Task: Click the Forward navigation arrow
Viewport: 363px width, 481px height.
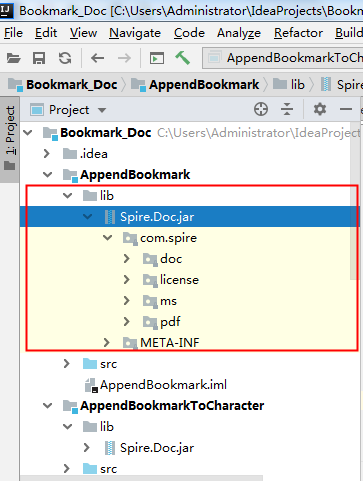Action: click(x=124, y=58)
